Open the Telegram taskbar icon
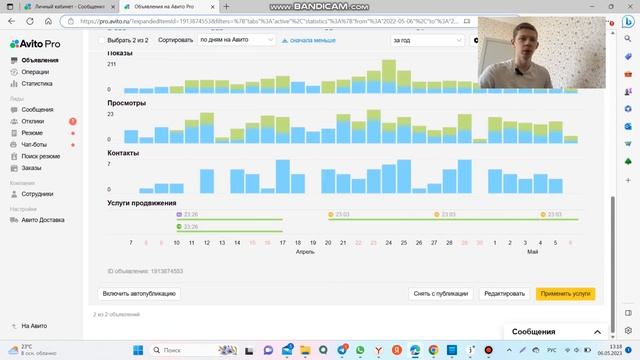 click(342, 350)
